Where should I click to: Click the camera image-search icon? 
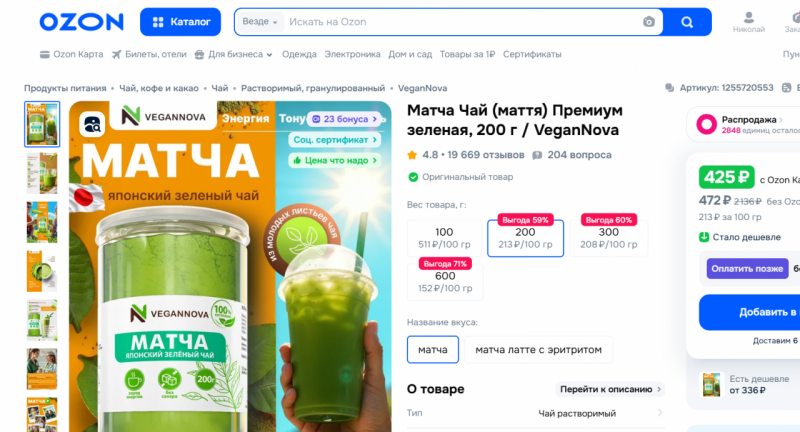tap(648, 22)
